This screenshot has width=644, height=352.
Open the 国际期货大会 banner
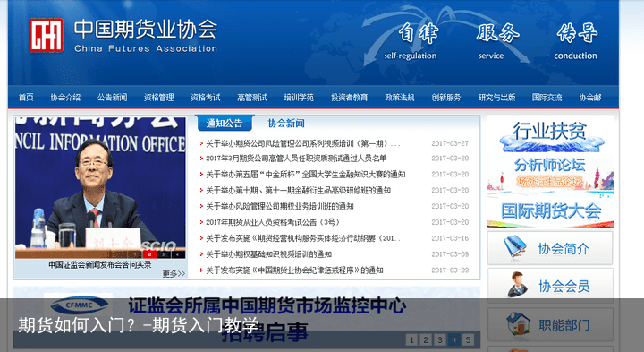pyautogui.click(x=550, y=212)
